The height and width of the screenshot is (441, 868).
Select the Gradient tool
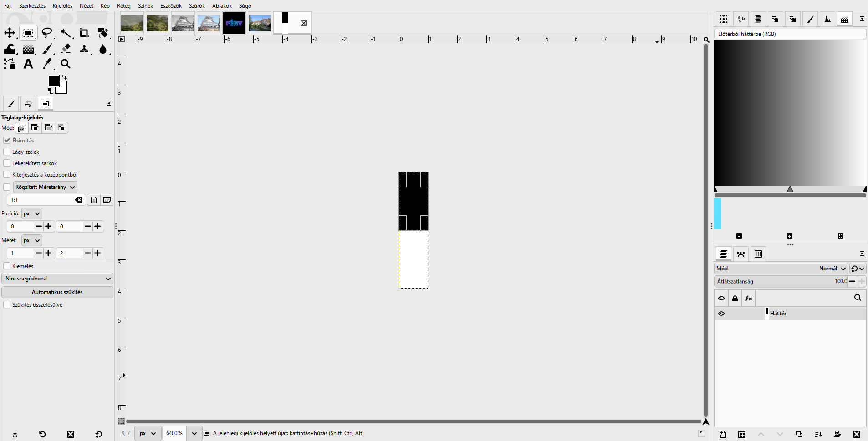tap(28, 49)
